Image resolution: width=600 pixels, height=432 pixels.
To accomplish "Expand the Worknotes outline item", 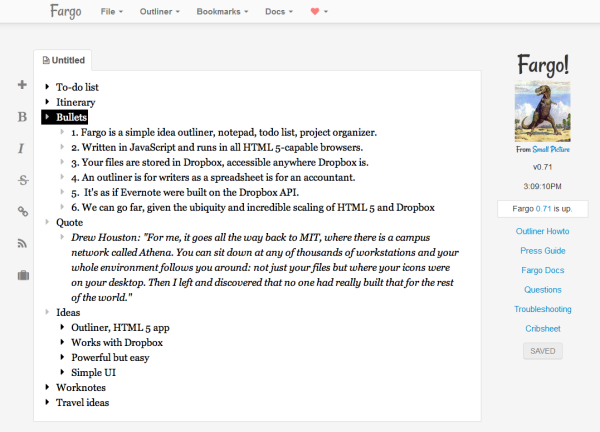I will 47,387.
